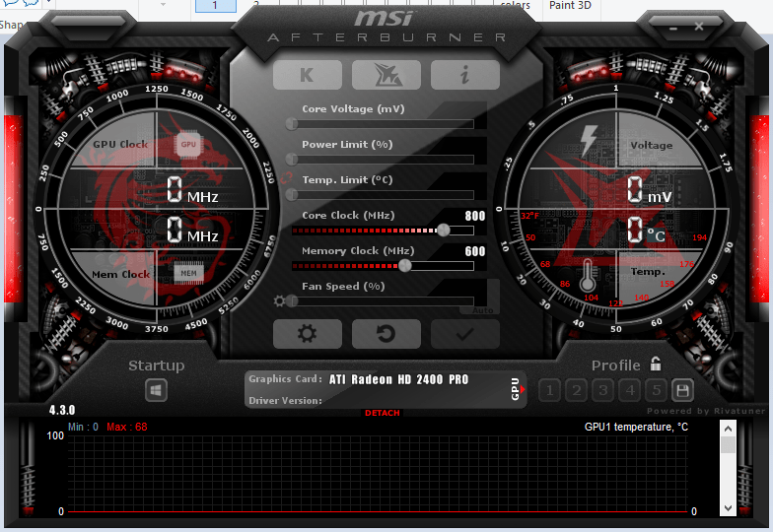This screenshot has height=532, width=773.
Task: Click the Temp. Limit slider handle
Action: 292,195
